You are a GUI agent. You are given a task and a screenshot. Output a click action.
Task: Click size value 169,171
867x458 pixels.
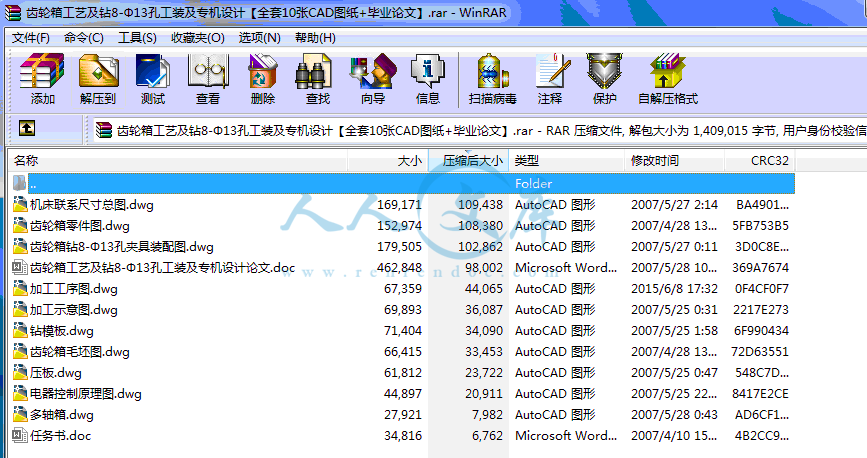(x=399, y=205)
